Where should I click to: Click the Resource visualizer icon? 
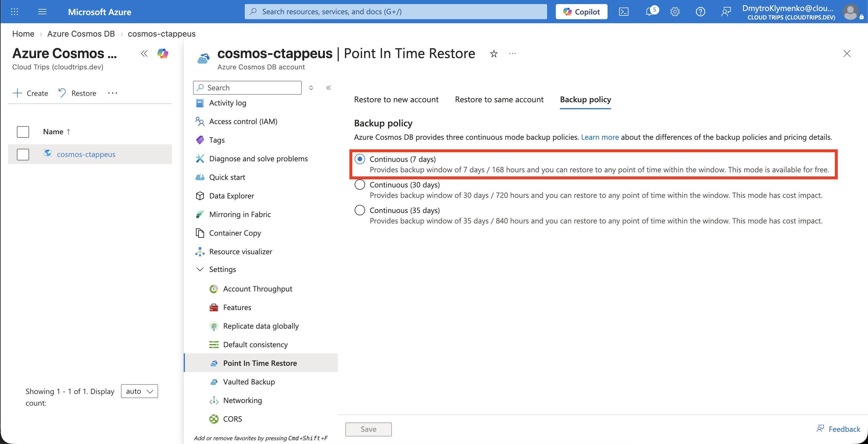pos(200,251)
